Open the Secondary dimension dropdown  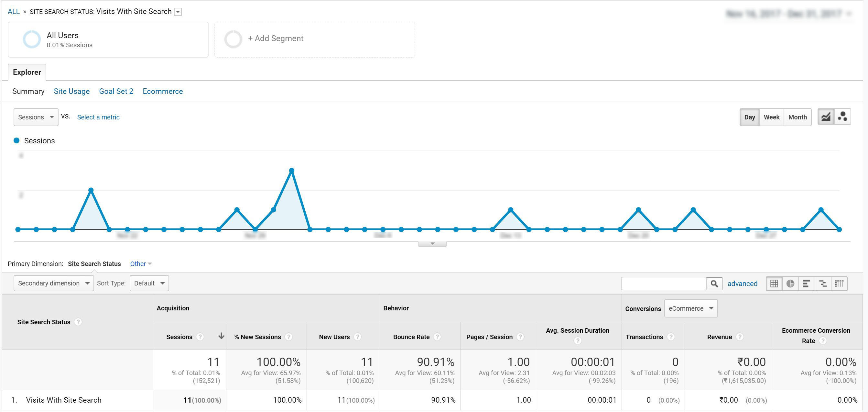point(54,283)
